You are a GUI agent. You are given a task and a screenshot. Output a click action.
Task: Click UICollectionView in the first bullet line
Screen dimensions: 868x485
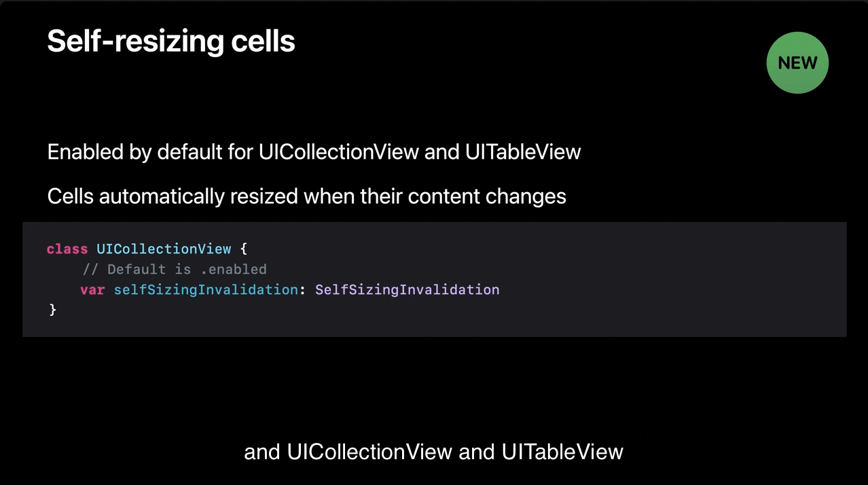click(338, 151)
